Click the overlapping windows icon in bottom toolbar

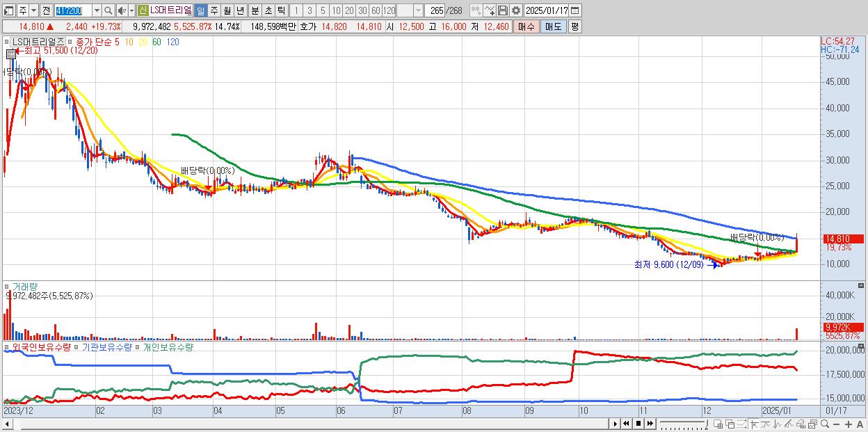coord(730,424)
